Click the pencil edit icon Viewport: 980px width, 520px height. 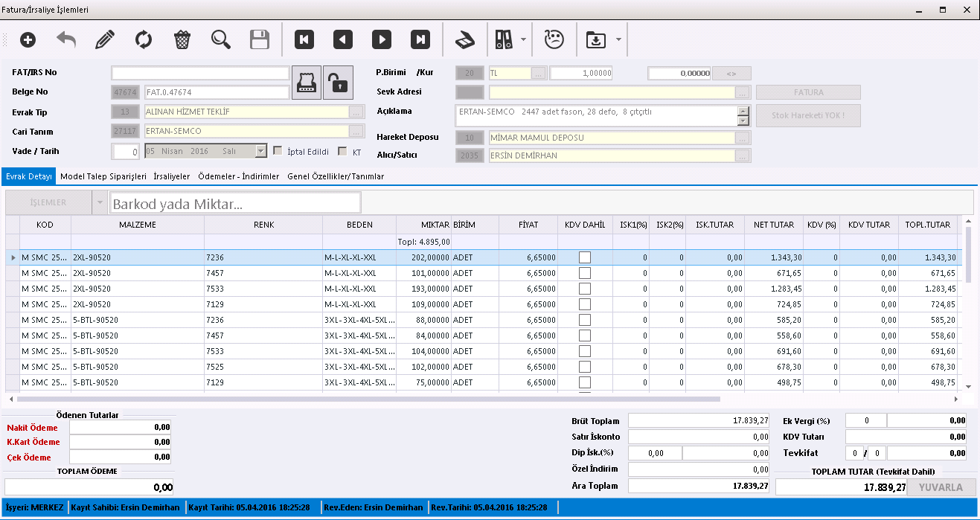105,39
